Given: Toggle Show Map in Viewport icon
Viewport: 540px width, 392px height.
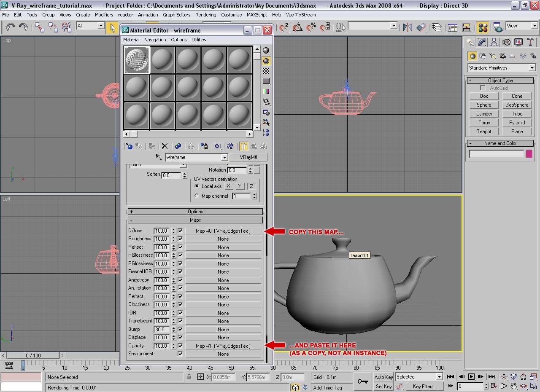Looking at the screenshot, I should [230, 146].
